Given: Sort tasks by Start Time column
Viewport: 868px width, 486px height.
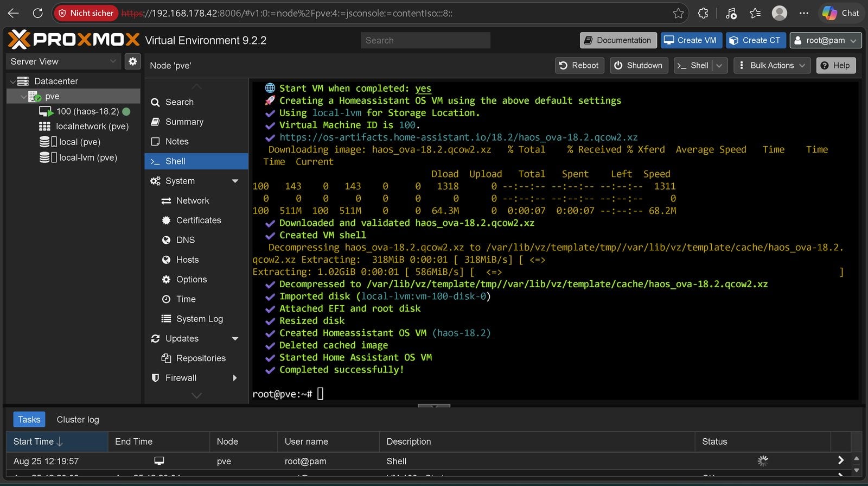Looking at the screenshot, I should tap(56, 441).
